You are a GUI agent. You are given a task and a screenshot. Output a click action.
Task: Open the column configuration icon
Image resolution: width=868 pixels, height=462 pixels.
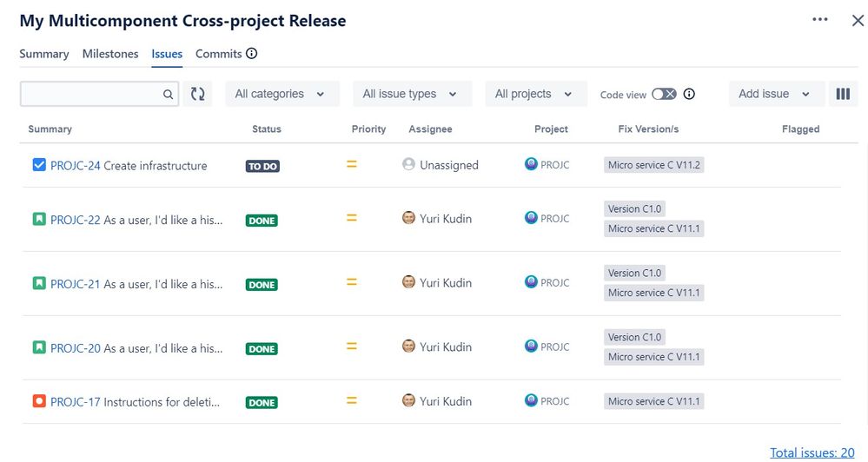tap(843, 94)
